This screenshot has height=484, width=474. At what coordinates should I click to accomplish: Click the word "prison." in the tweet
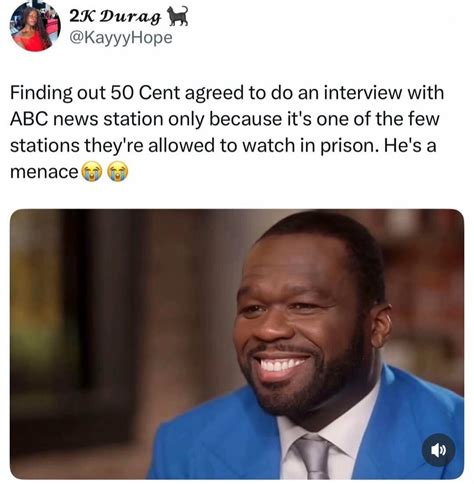pos(350,147)
